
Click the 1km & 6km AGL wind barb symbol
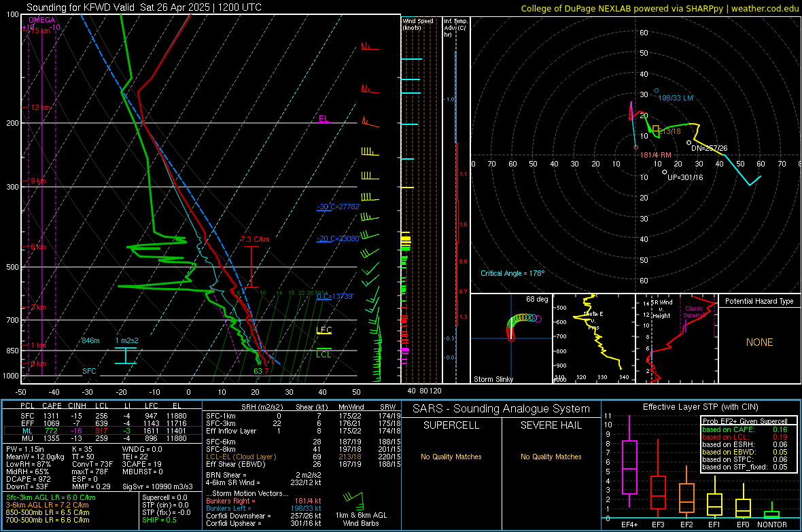coord(353,500)
